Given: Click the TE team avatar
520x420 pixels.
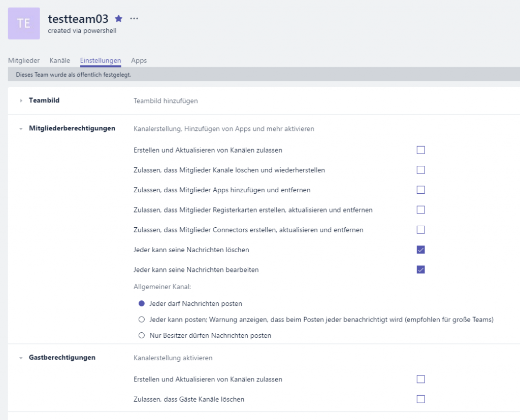Looking at the screenshot, I should tap(23, 23).
